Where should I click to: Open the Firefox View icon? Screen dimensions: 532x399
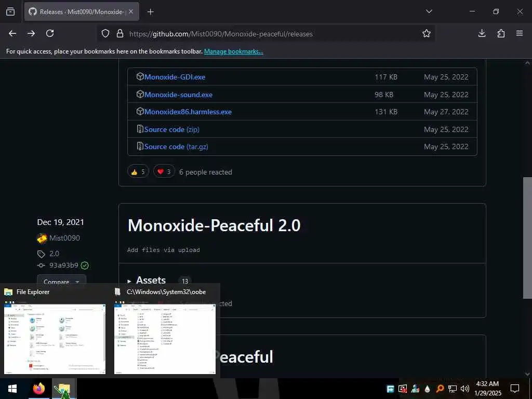point(10,11)
